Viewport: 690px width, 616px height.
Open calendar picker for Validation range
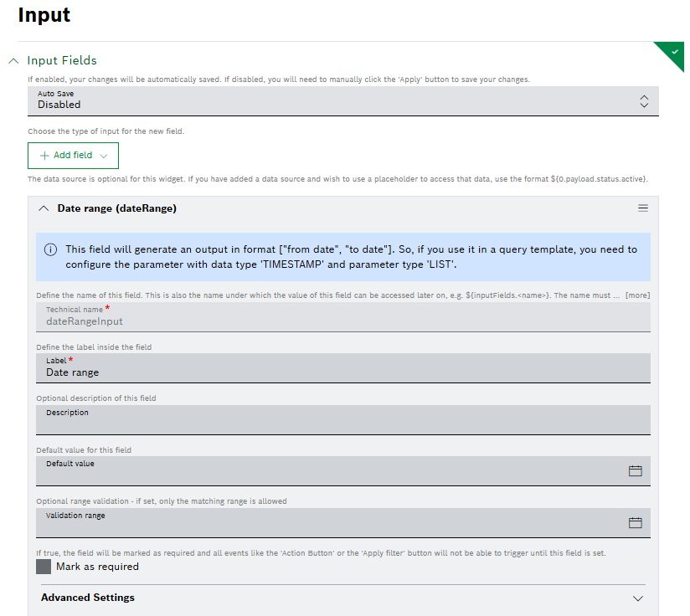click(x=635, y=523)
